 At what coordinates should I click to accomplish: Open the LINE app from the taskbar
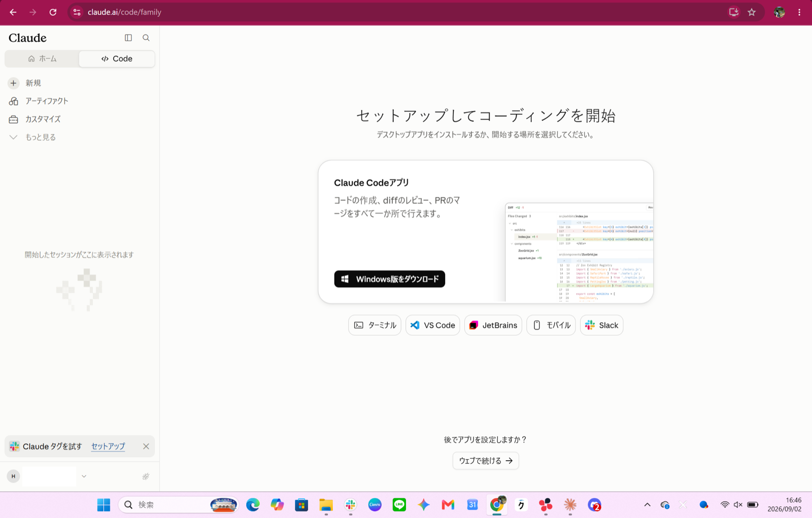point(399,505)
